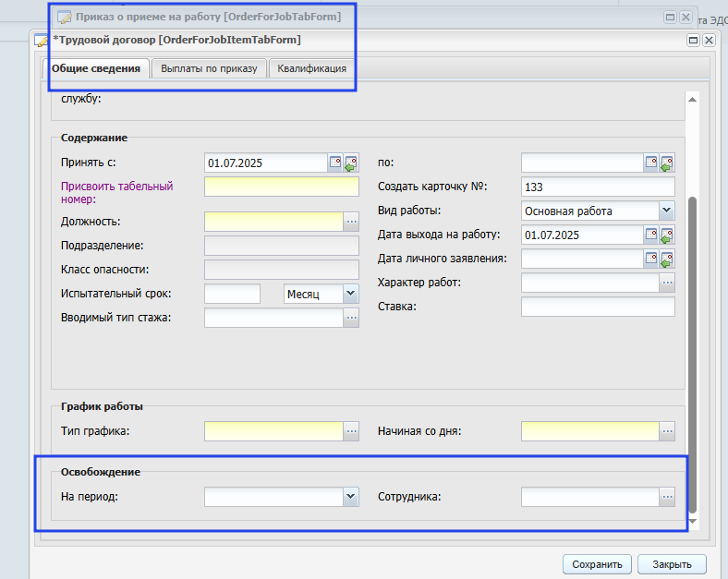Image resolution: width=728 pixels, height=579 pixels.
Task: Open Начиная со дня lookup ellipsis
Action: 667,431
